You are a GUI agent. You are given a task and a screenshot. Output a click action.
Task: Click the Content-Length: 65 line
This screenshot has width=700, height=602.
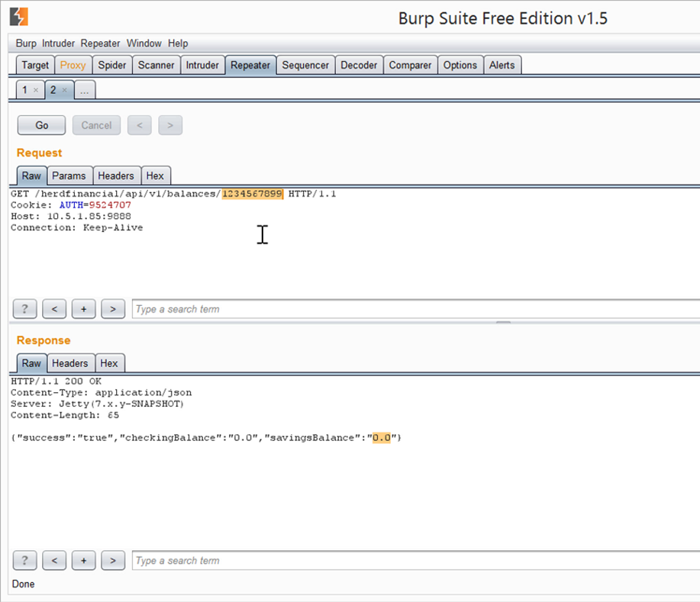[65, 415]
